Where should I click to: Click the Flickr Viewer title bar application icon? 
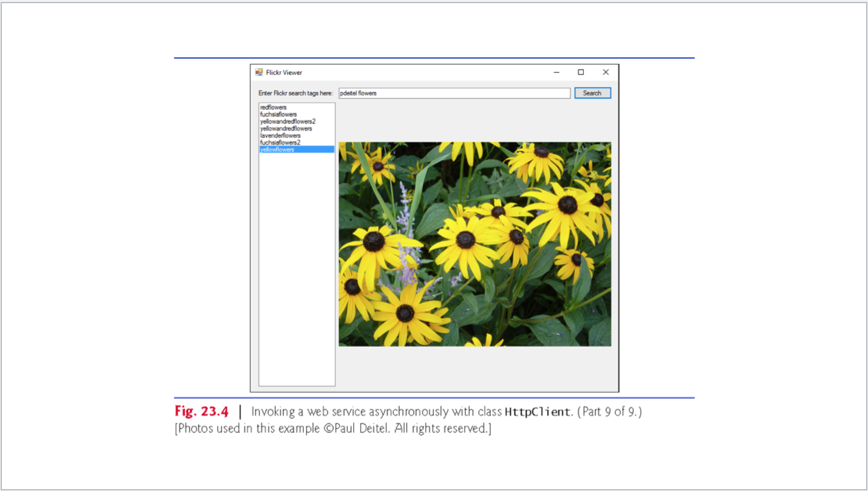(258, 72)
